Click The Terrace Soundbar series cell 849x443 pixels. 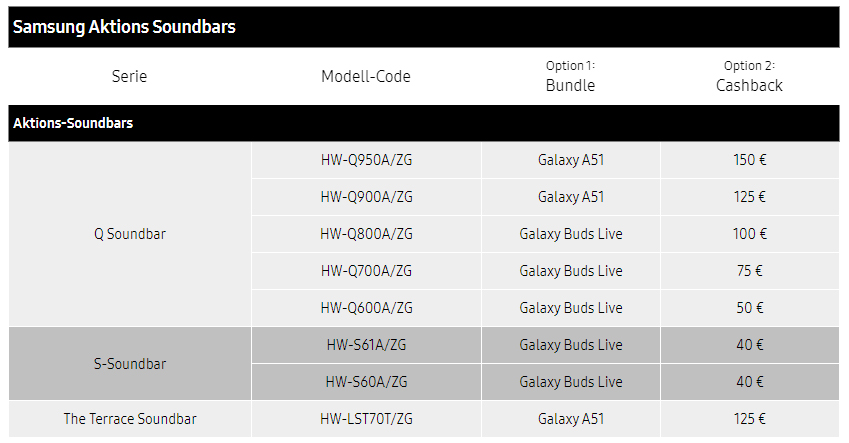point(129,419)
